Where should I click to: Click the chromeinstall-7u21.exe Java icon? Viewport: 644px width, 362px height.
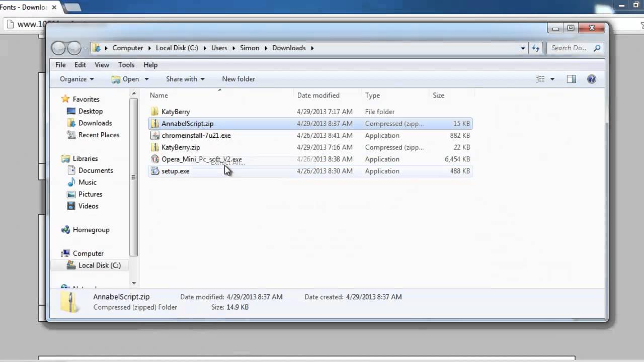coord(155,135)
